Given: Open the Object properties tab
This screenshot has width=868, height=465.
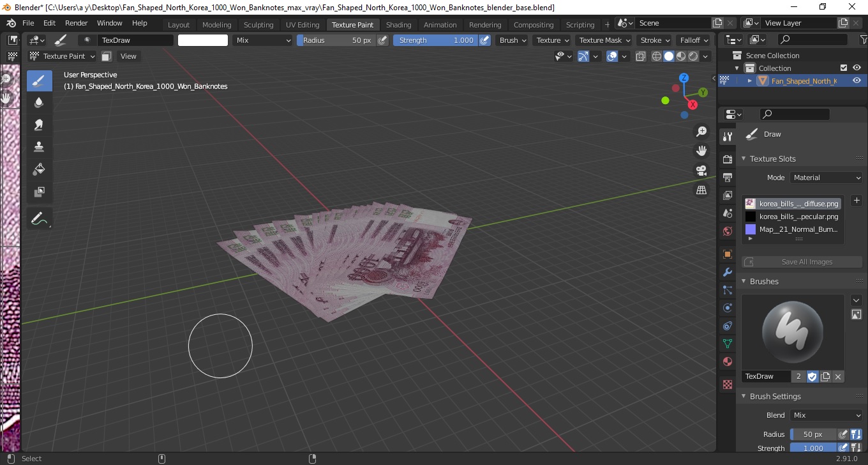Looking at the screenshot, I should click(x=727, y=254).
